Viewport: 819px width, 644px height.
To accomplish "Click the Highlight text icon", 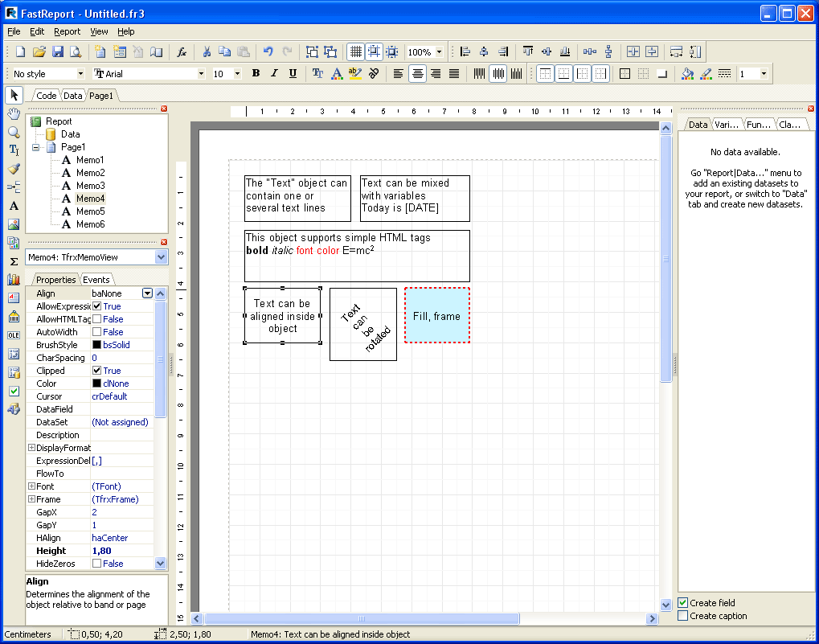I will [x=355, y=74].
